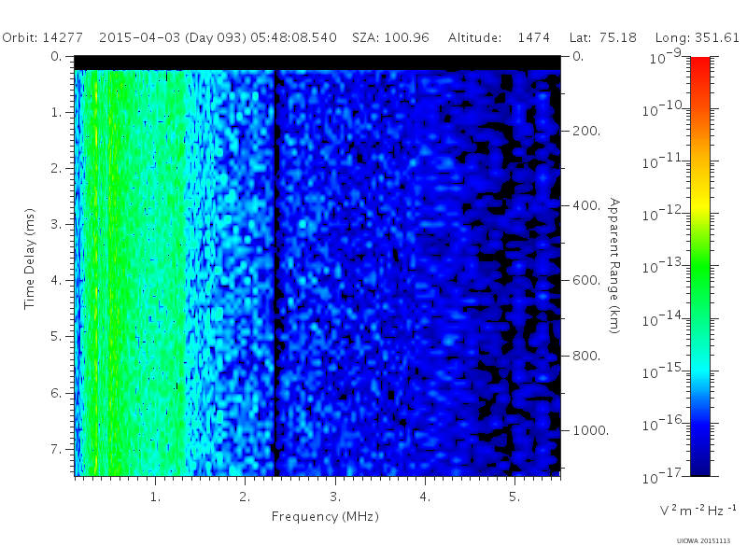Click the frequency axis tick label 5.

pos(514,497)
